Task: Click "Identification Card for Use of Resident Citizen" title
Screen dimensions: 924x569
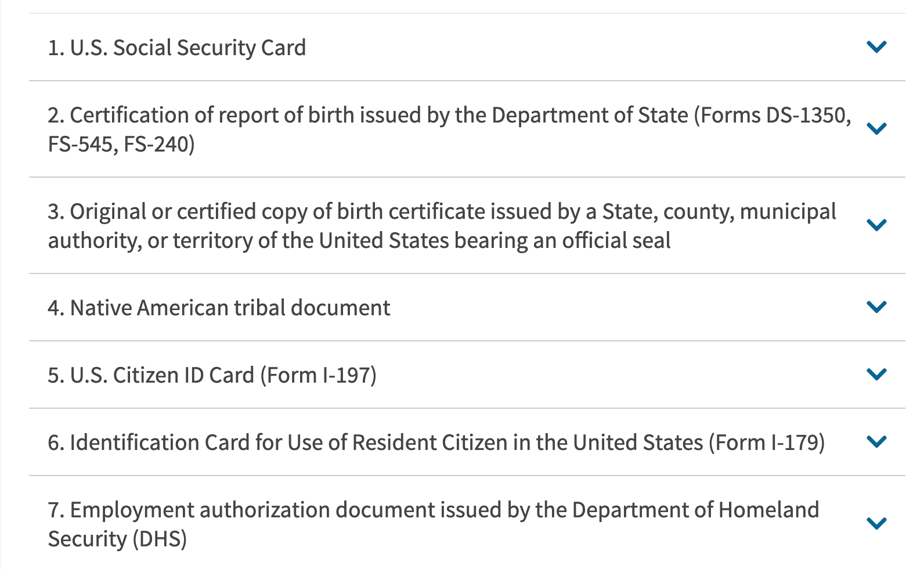Action: 377,442
